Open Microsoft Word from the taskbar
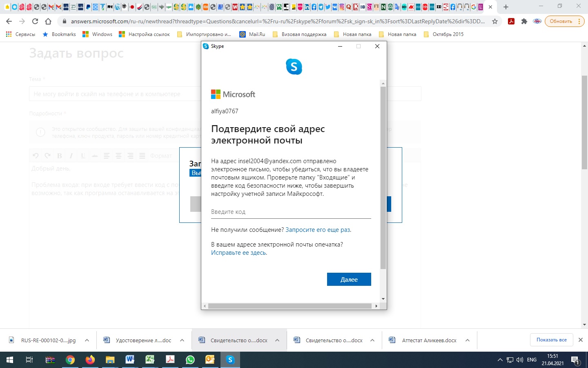 130,360
